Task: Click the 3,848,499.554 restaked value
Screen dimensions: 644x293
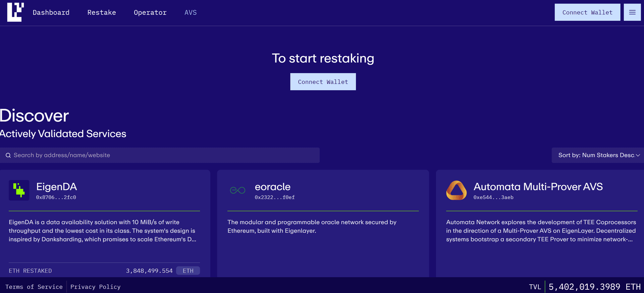Action: (x=149, y=271)
